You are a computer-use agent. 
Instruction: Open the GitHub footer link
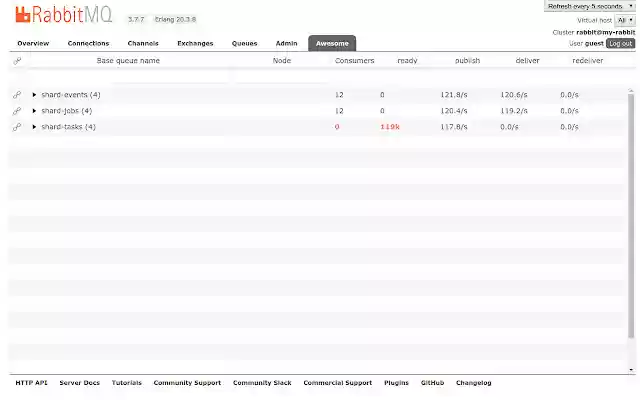pos(432,383)
